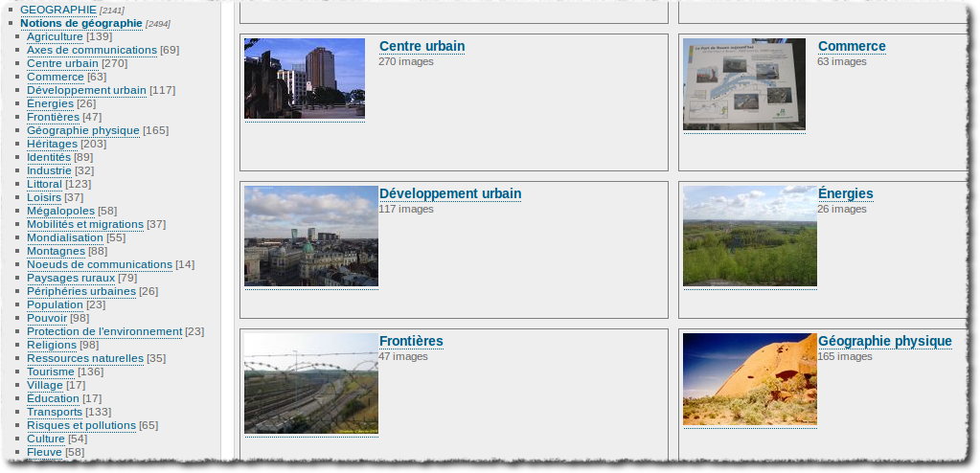Screen dimensions: 980x473
Task: Open the Énergies green landscape thumbnail
Action: (749, 236)
